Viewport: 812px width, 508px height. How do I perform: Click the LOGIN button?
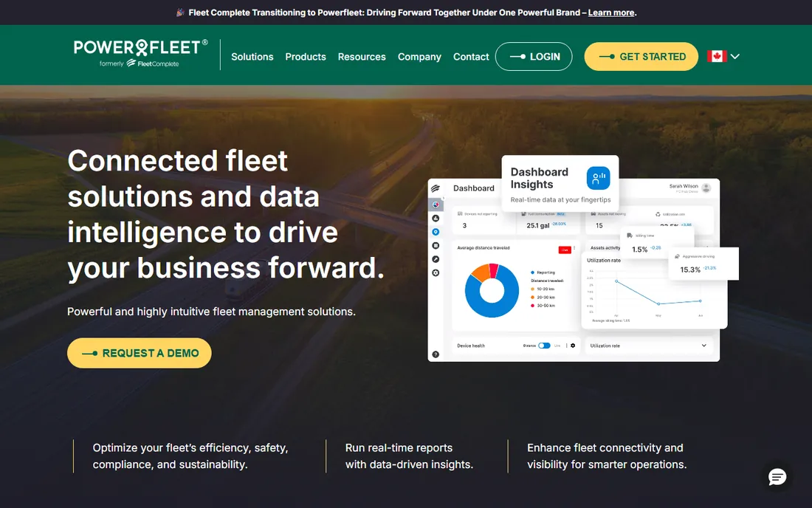point(534,56)
